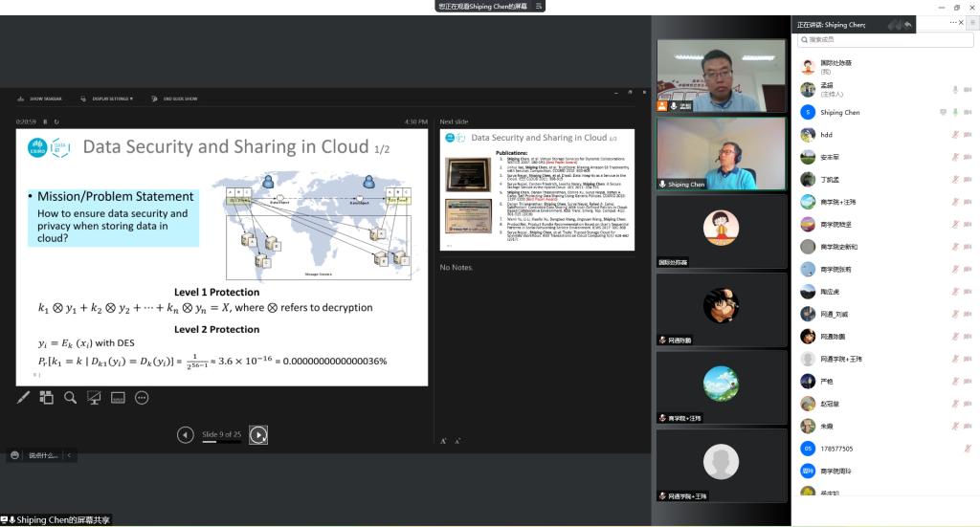Click the Slide 9 of 25 progress indicator
The height and width of the screenshot is (527, 980).
click(221, 435)
